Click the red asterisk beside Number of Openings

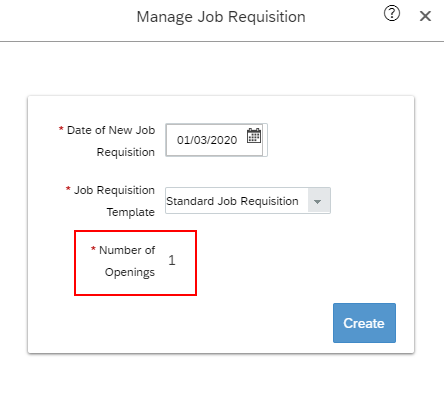pyautogui.click(x=93, y=248)
